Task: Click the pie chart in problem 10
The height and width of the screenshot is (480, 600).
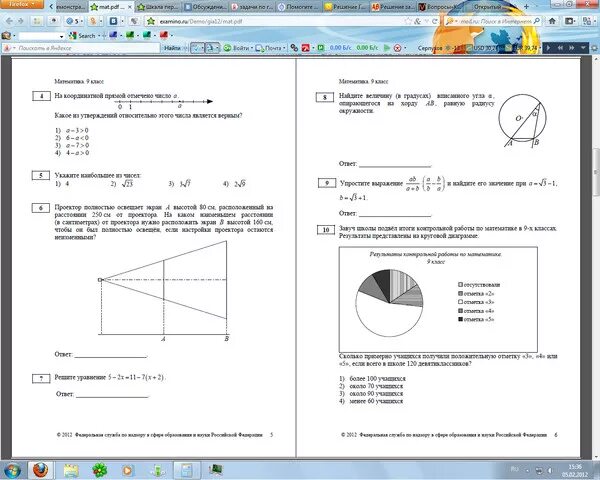Action: [390, 303]
